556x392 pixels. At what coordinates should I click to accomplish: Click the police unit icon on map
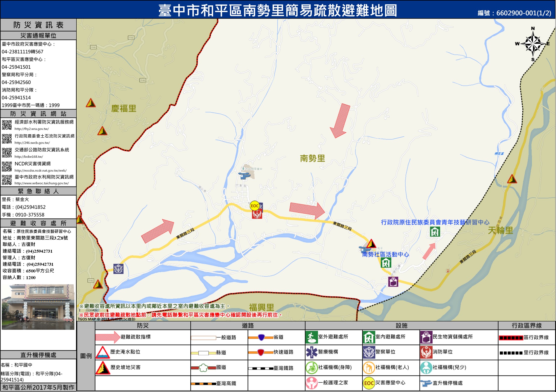point(118,269)
